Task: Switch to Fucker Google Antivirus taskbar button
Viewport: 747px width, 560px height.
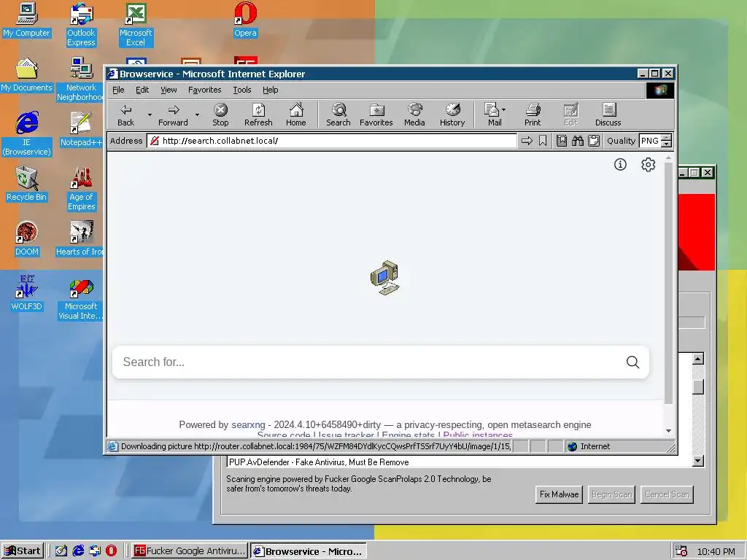Action: [190, 551]
